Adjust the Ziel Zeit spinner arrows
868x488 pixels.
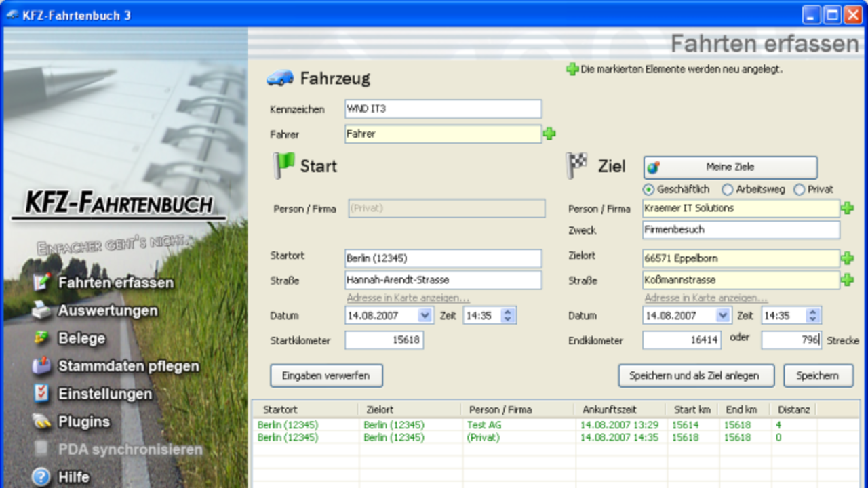[814, 316]
